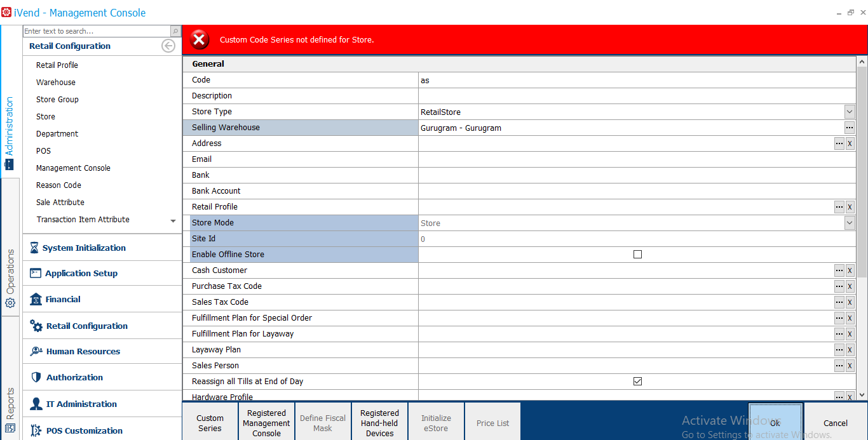Screen dimensions: 868x440
Task: Open Address lookup ellipsis button
Action: 839,143
